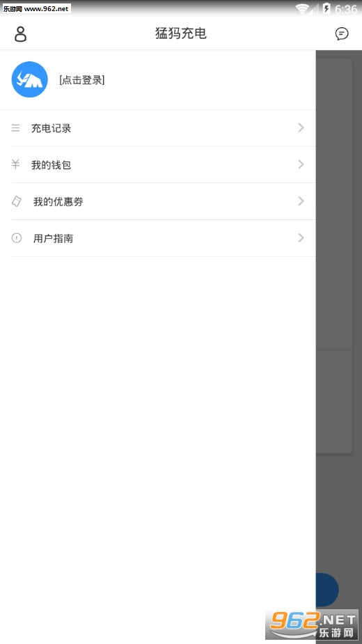Select the 我的优惠券 menu entry
Screen dimensions: 362x644
[158, 201]
